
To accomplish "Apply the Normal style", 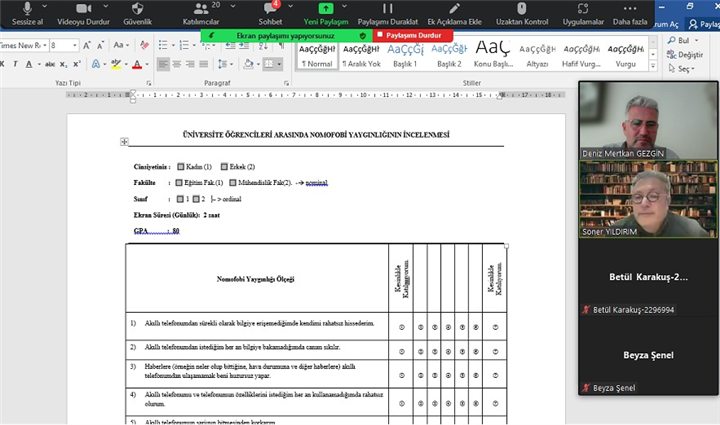I will coord(317,56).
